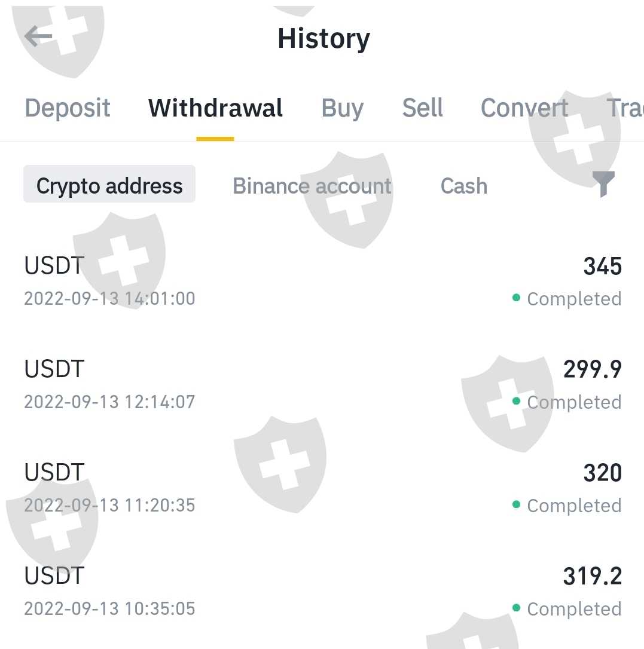Tap the back arrow icon

(39, 37)
